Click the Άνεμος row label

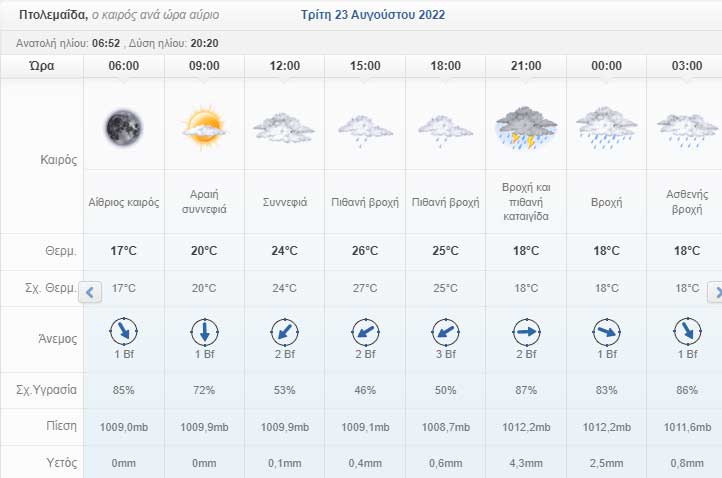tap(58, 338)
